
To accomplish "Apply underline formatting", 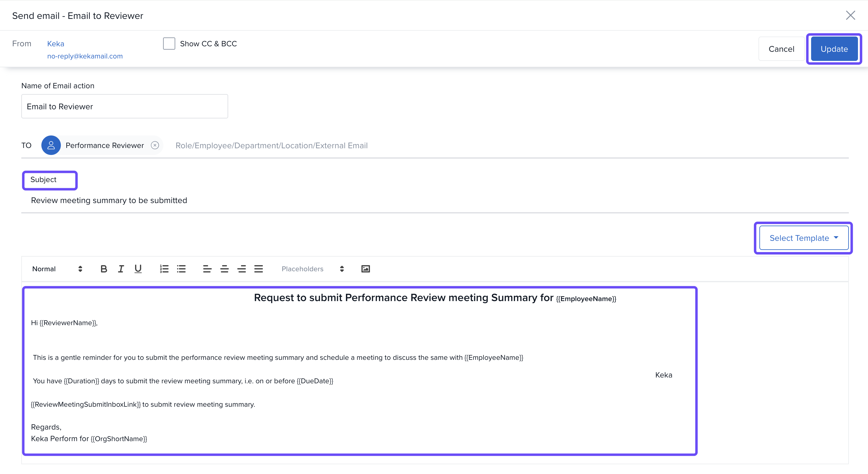I will click(x=138, y=269).
